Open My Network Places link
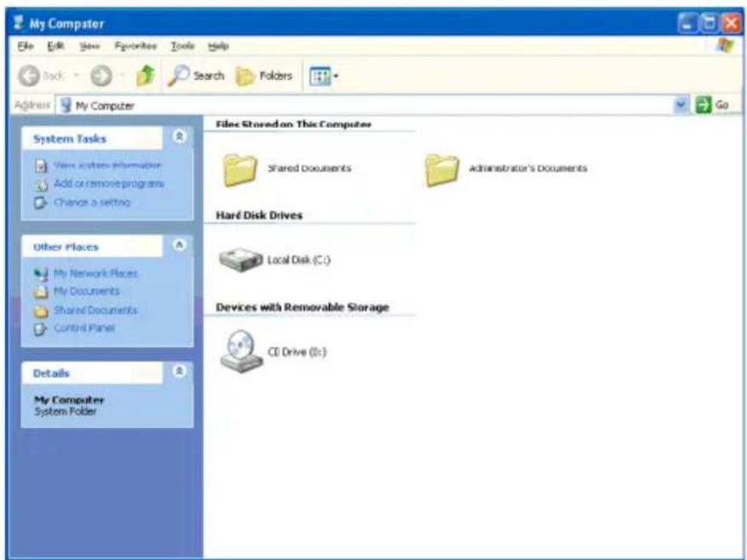The height and width of the screenshot is (560, 747). tap(96, 274)
